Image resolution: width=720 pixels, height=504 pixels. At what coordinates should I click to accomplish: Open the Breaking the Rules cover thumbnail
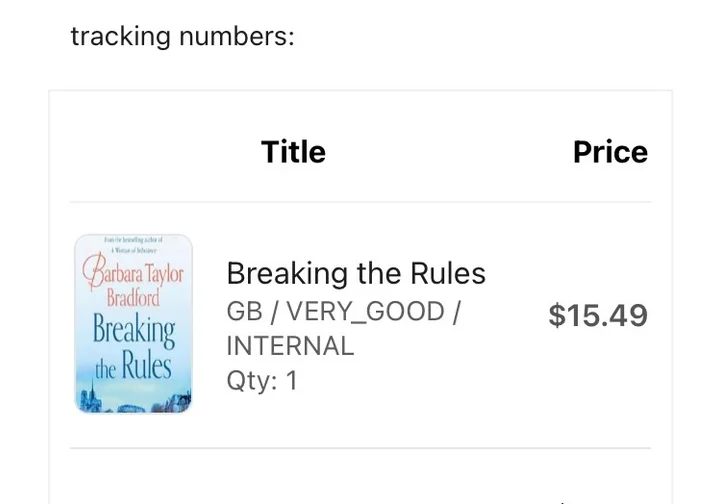tap(133, 324)
